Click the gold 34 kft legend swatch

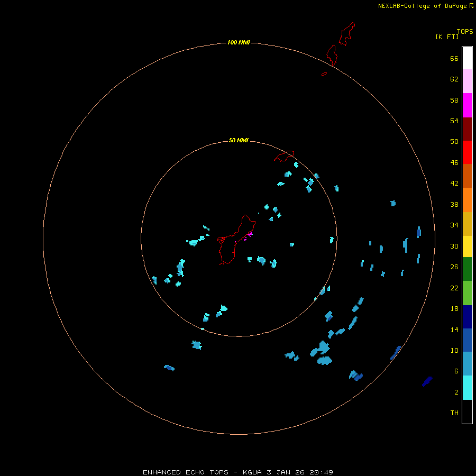tap(467, 224)
